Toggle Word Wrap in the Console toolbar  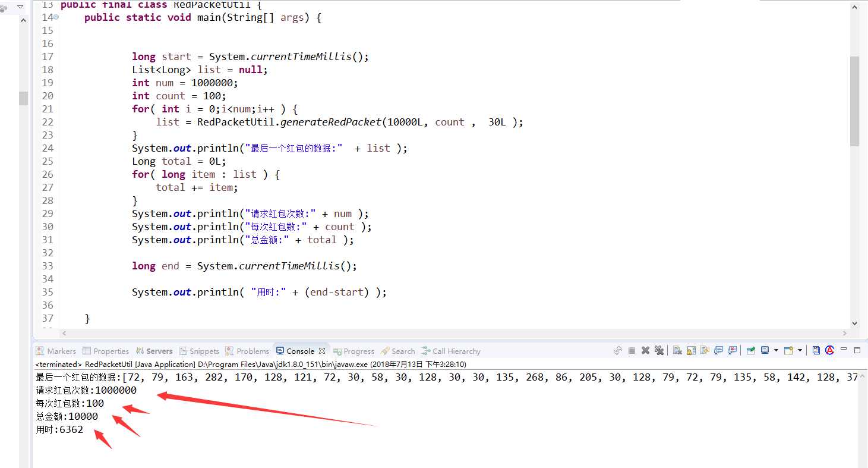click(x=705, y=350)
